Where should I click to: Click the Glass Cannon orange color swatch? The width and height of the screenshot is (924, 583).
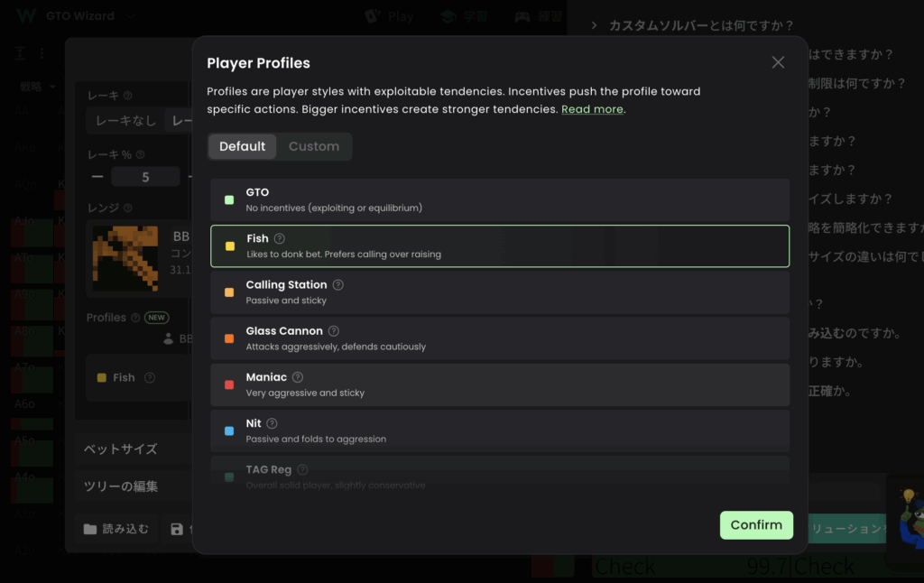229,338
